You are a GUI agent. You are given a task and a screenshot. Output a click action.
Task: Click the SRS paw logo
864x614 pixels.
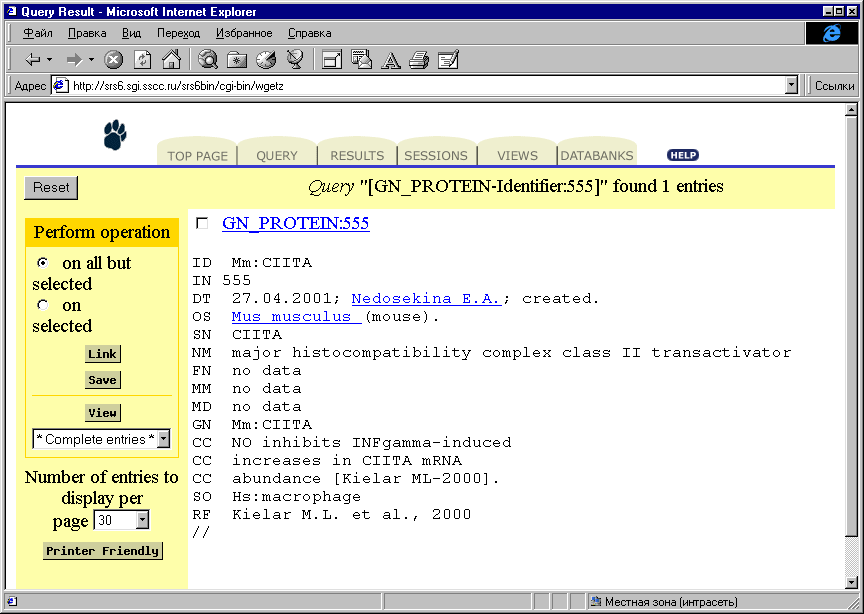pyautogui.click(x=115, y=136)
